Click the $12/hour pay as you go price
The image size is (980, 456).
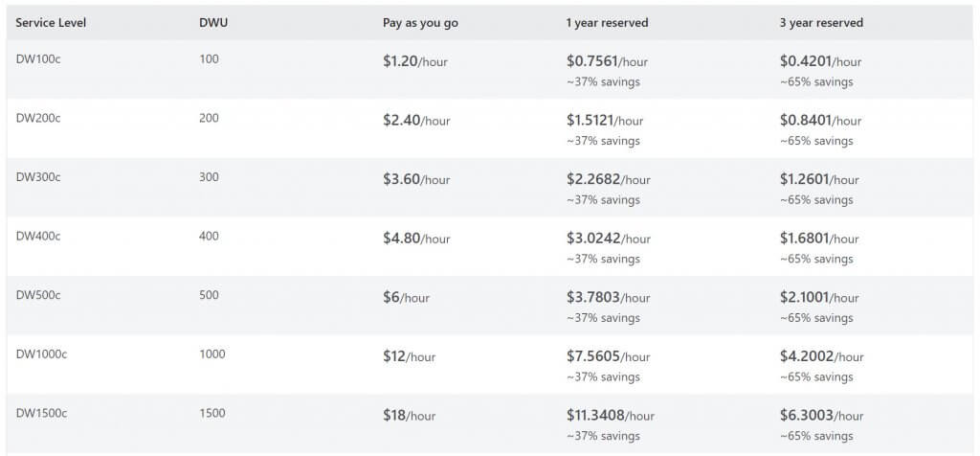[x=409, y=356]
